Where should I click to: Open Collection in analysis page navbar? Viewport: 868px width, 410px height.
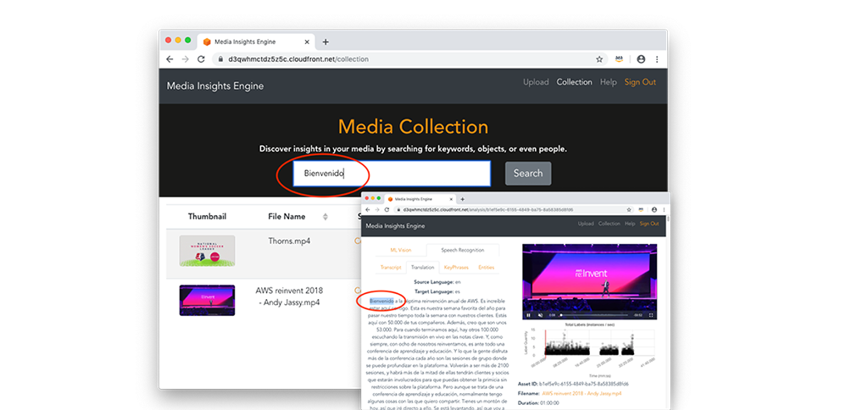pyautogui.click(x=609, y=224)
